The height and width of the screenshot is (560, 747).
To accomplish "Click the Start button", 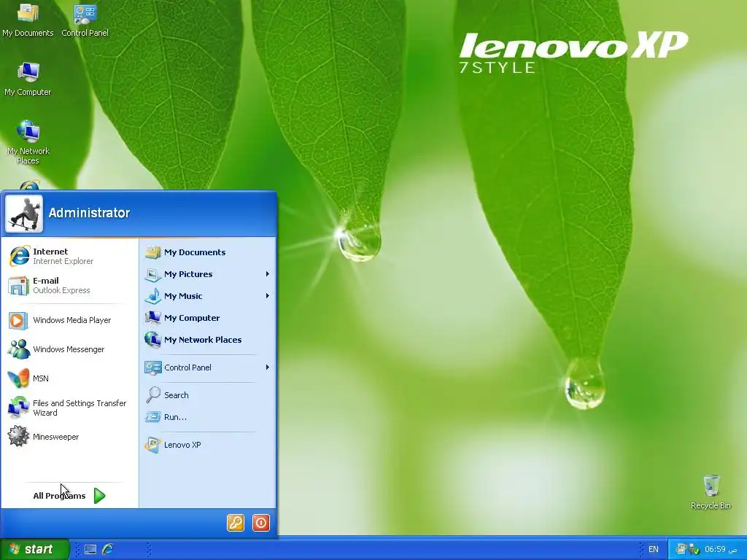I will coord(35,549).
